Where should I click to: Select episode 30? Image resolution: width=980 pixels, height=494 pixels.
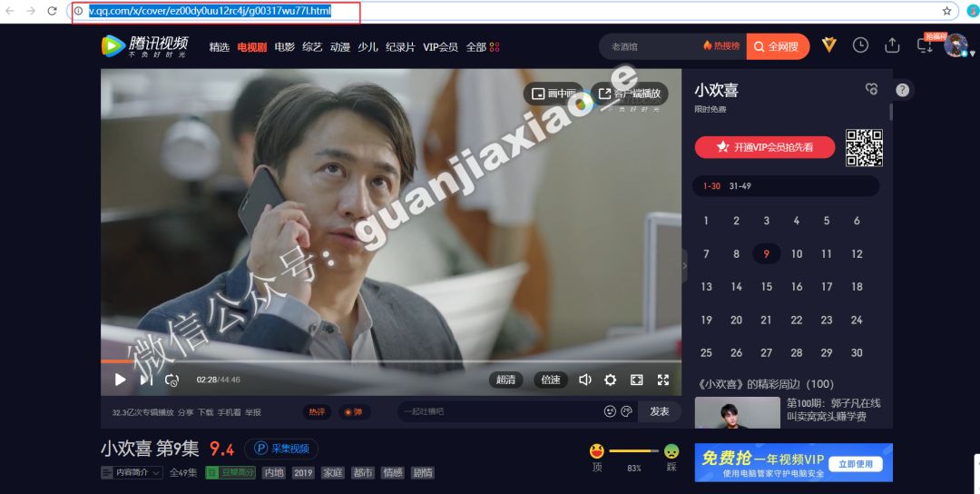(857, 352)
